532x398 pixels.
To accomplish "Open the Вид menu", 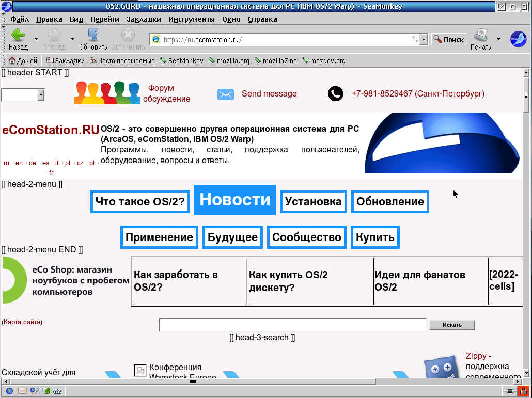I will click(76, 19).
